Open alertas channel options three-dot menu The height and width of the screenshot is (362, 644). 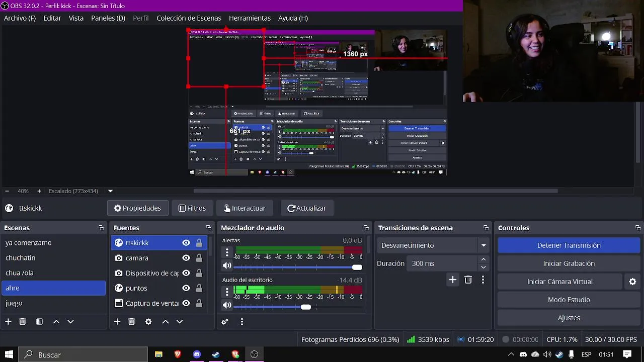coord(227,252)
